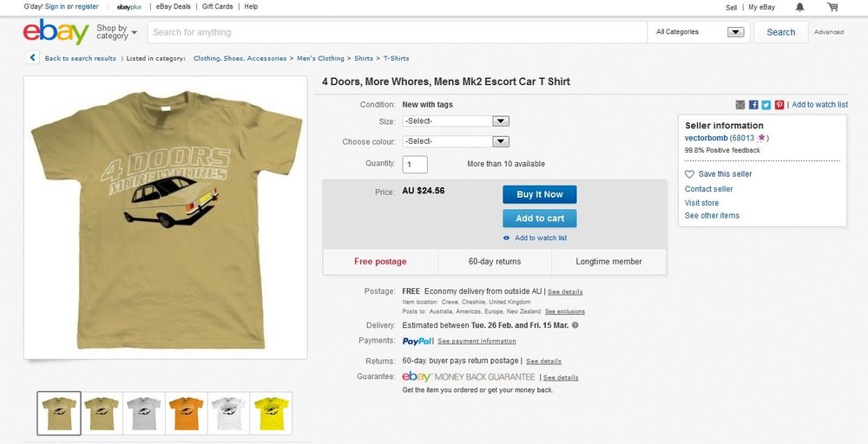Open the Gift Cards menu item
868x444 pixels.
[217, 7]
